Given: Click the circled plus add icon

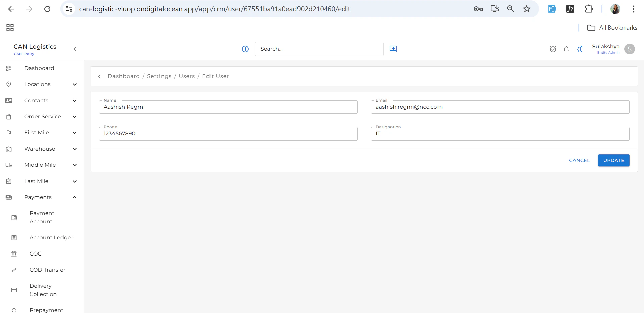Looking at the screenshot, I should pyautogui.click(x=245, y=49).
